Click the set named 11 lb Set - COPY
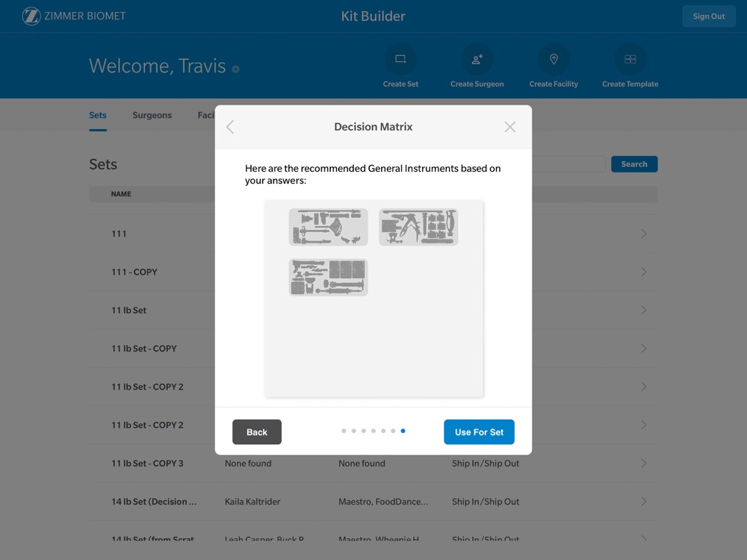The width and height of the screenshot is (747, 560). click(x=144, y=349)
